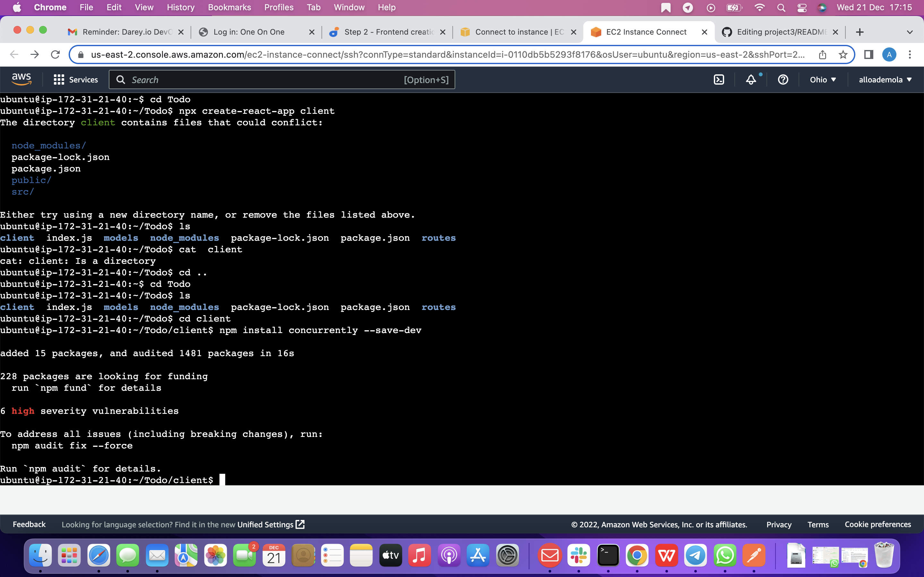Open Cookie preferences in the footer
The height and width of the screenshot is (577, 924).
point(877,524)
